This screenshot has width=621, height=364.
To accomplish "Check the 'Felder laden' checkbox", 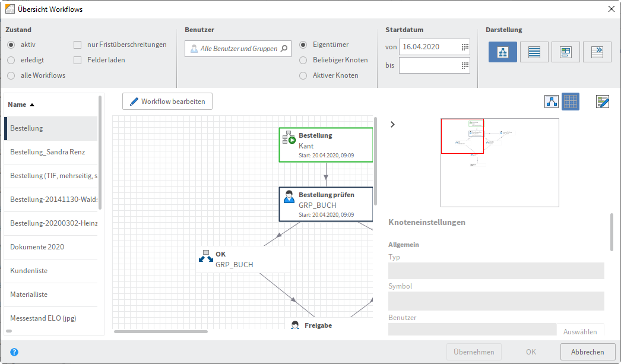I will pos(78,60).
